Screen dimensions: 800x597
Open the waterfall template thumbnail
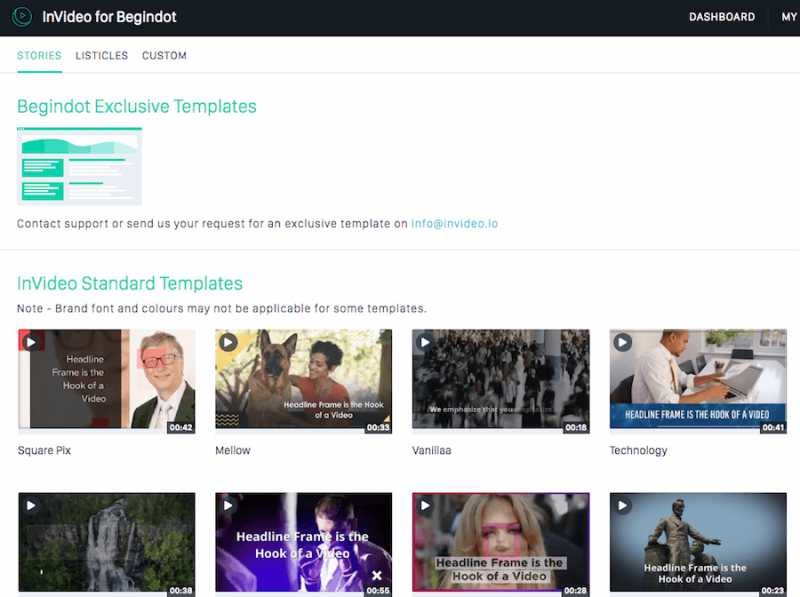click(107, 544)
